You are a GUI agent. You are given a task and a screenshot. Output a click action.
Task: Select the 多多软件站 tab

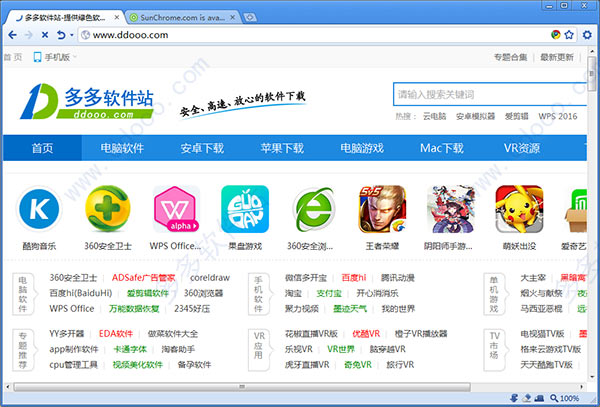coord(65,17)
